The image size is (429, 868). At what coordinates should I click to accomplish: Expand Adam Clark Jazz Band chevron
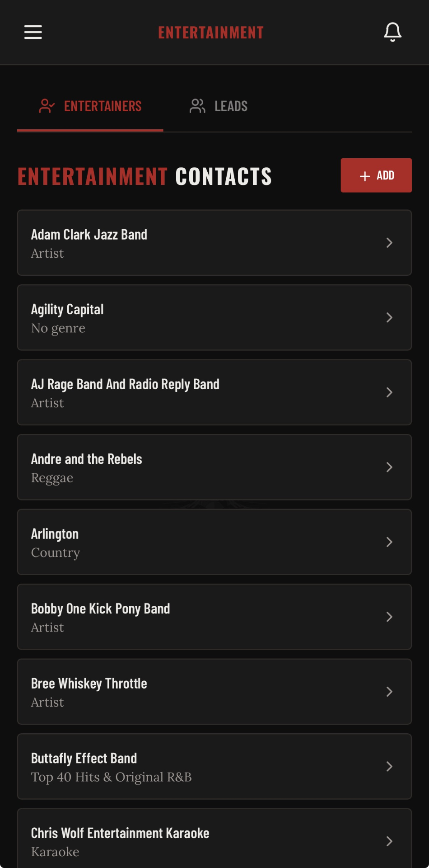click(x=389, y=243)
